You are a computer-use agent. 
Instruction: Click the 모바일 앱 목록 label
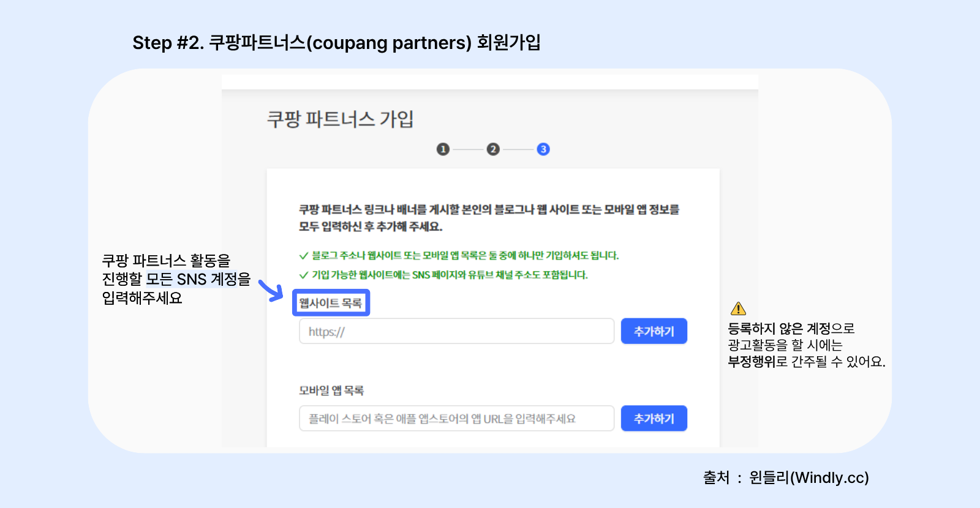point(331,390)
